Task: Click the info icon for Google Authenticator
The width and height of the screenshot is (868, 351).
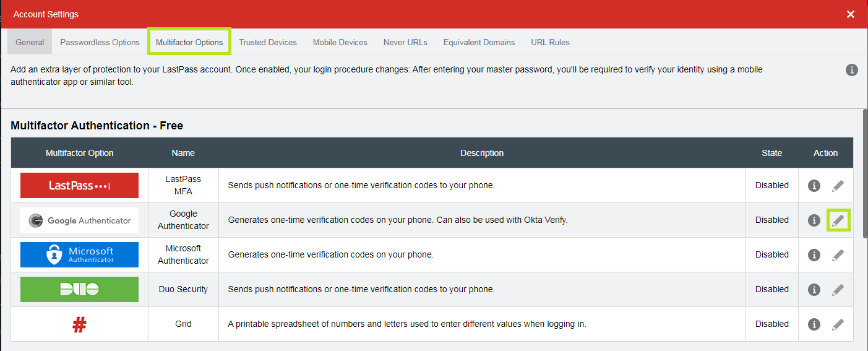Action: tap(814, 220)
